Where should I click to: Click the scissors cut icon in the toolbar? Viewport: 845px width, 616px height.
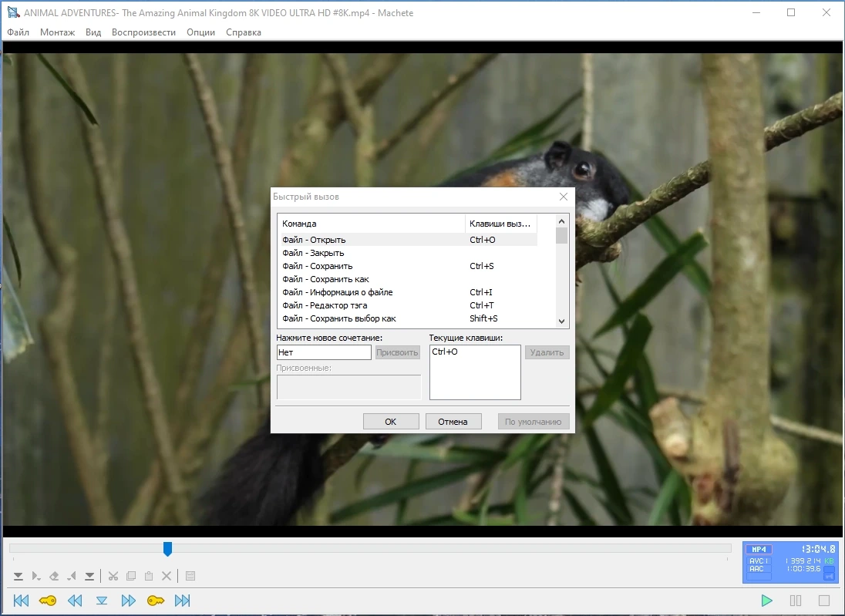[x=113, y=576]
